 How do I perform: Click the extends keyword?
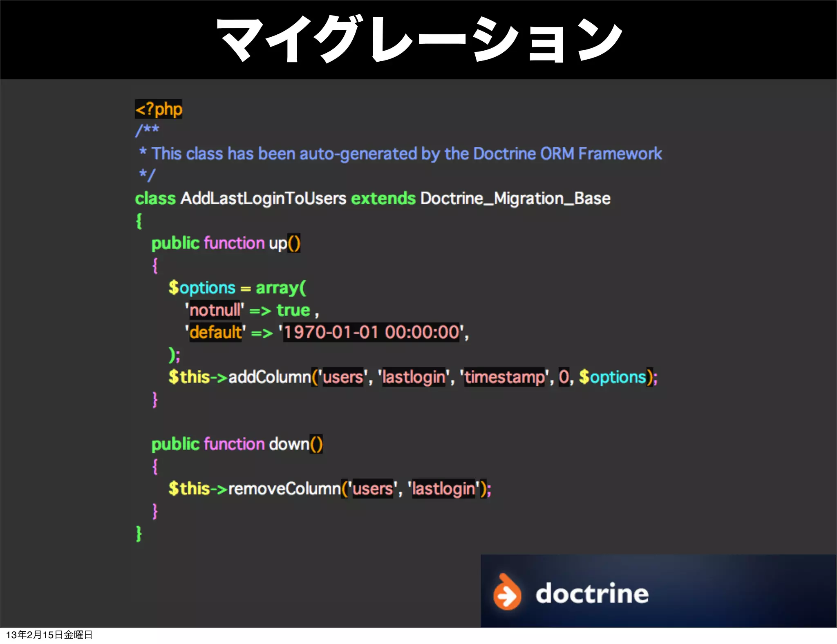[383, 199]
